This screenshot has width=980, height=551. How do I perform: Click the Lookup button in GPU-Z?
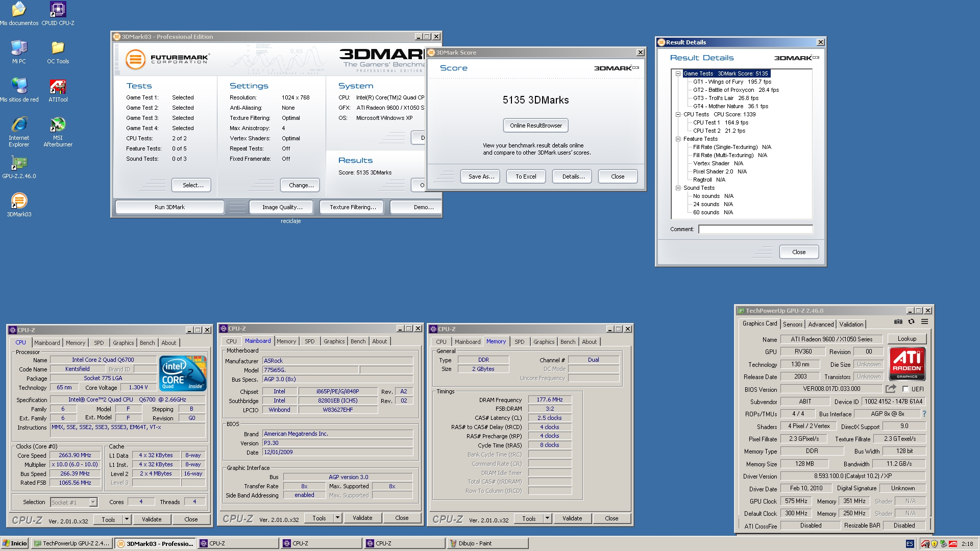tap(907, 339)
